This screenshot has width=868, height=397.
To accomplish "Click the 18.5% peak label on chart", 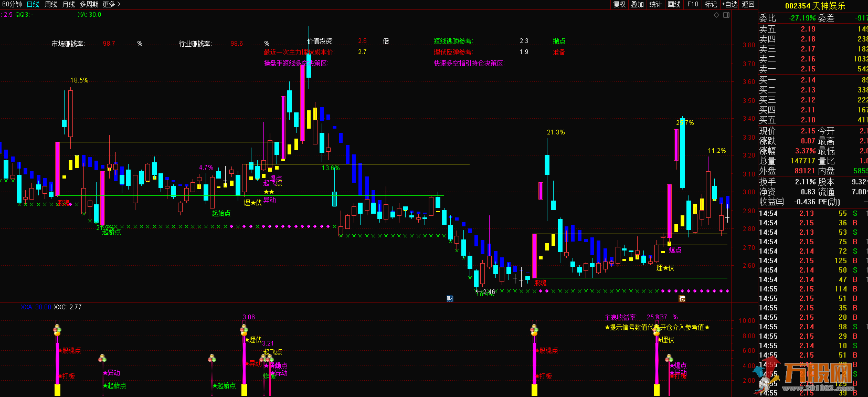I will 79,80.
